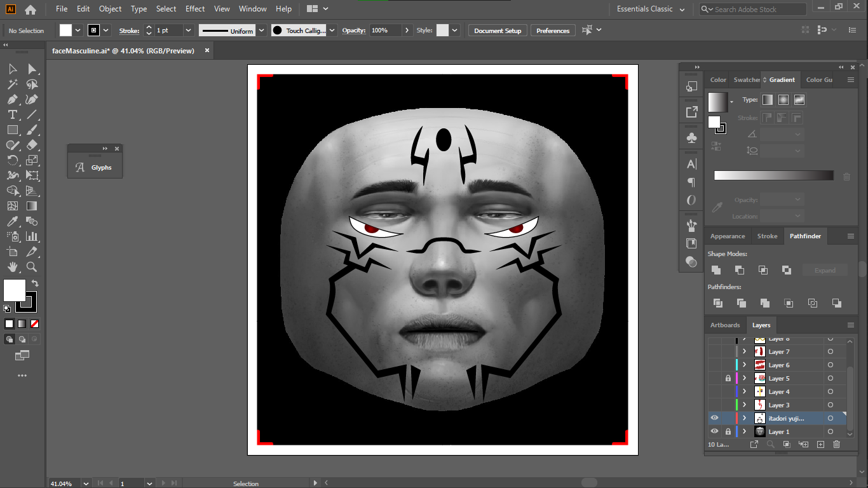Select the Eraser tool

pos(32,145)
